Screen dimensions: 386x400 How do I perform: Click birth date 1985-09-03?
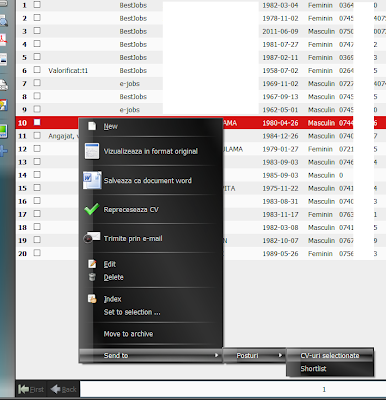tap(280, 175)
